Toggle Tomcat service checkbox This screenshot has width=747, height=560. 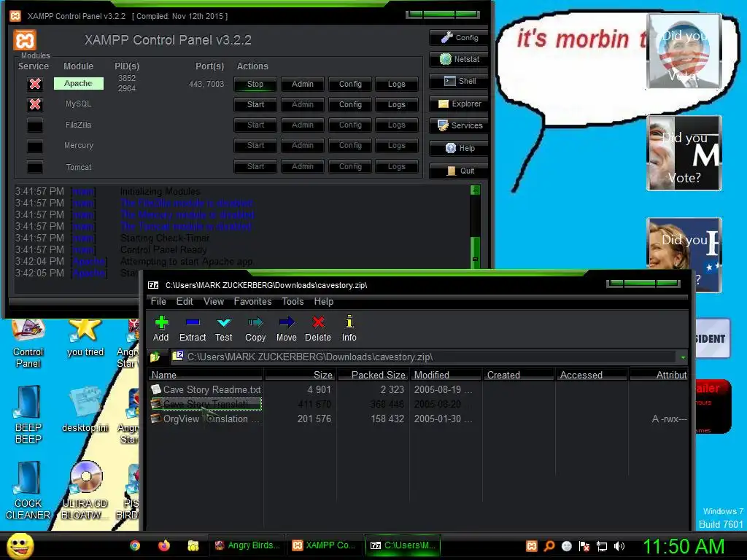[x=35, y=167]
